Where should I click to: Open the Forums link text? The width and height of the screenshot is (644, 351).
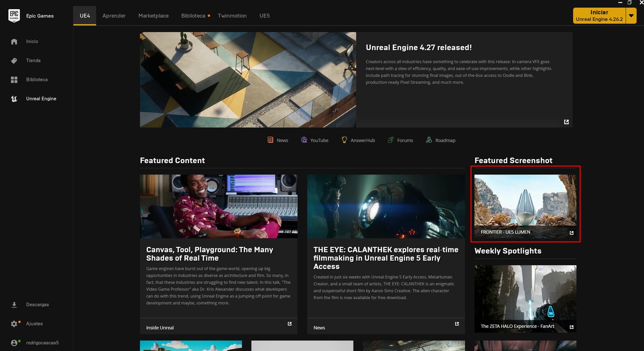[x=405, y=140]
